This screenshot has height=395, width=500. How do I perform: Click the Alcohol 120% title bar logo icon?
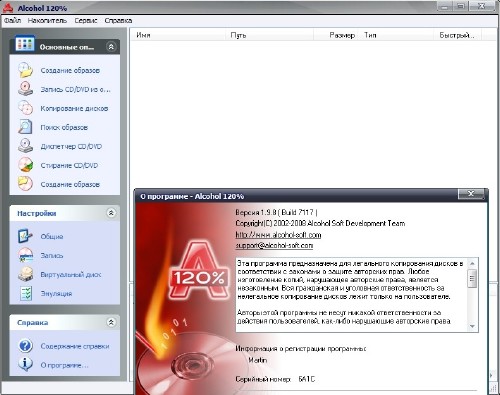8,8
